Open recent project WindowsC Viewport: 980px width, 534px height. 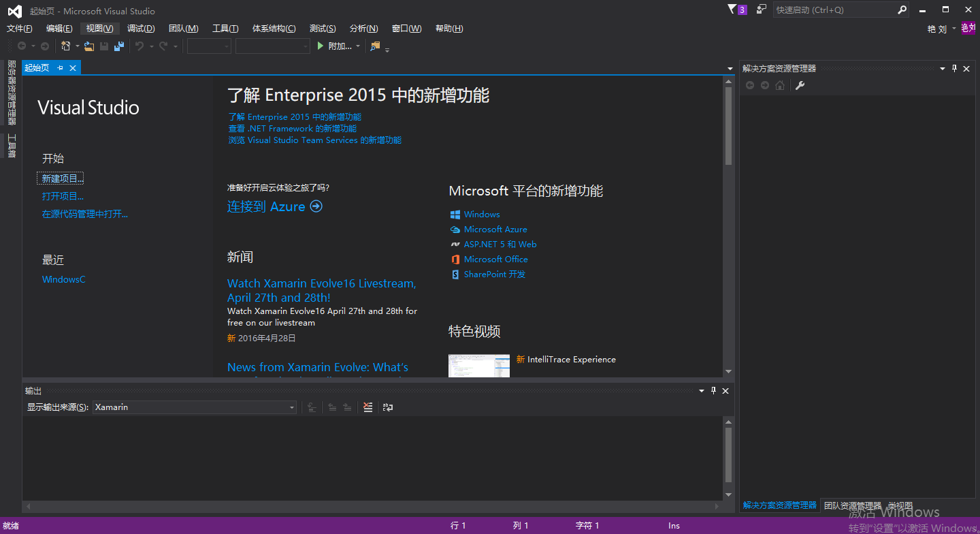(64, 279)
